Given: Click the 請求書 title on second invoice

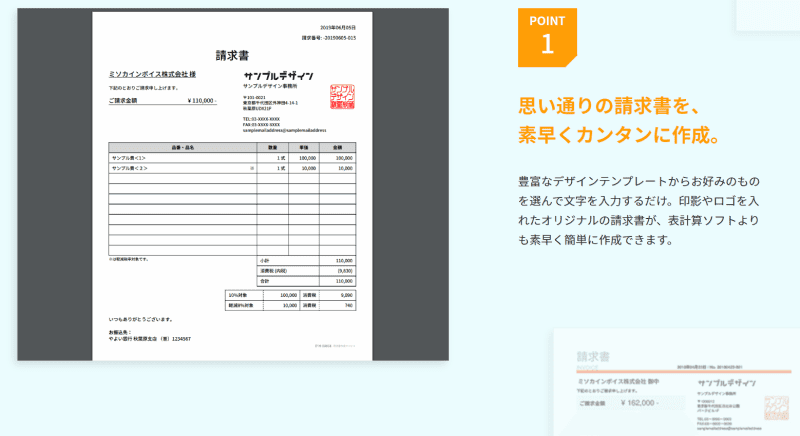Looking at the screenshot, I should 593,356.
